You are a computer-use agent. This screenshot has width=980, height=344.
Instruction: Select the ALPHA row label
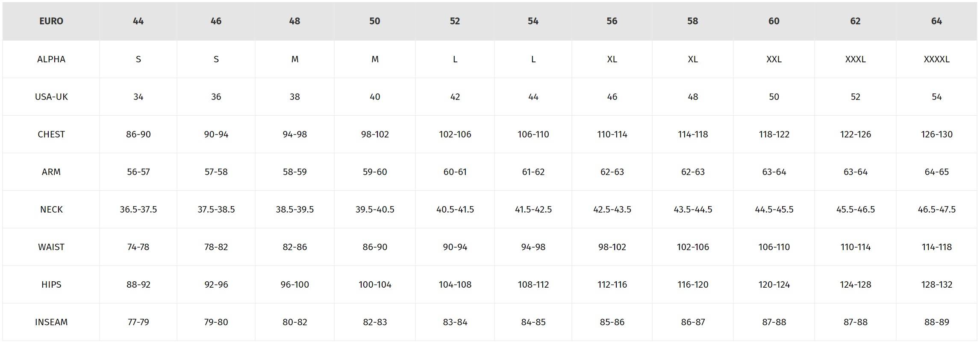tap(51, 59)
